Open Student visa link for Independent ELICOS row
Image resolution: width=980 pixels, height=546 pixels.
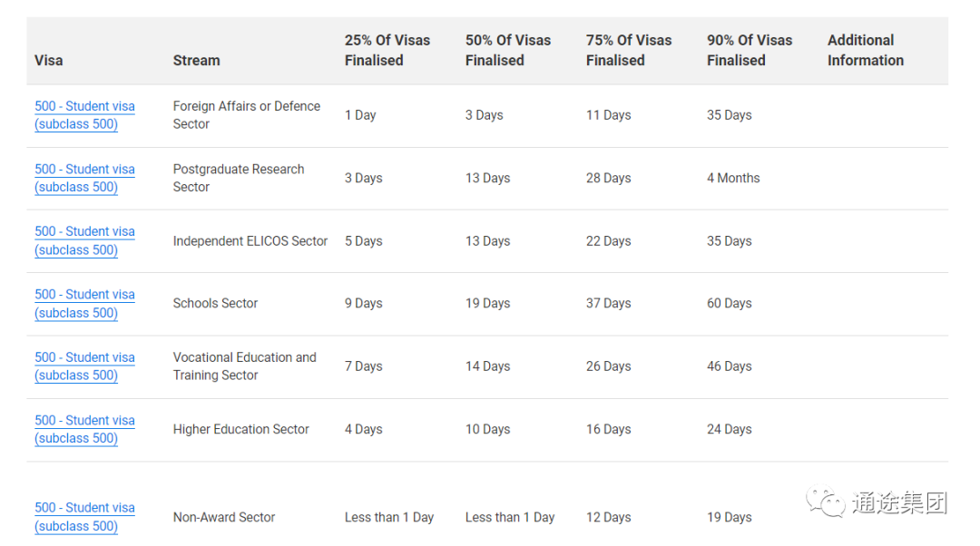coord(84,240)
